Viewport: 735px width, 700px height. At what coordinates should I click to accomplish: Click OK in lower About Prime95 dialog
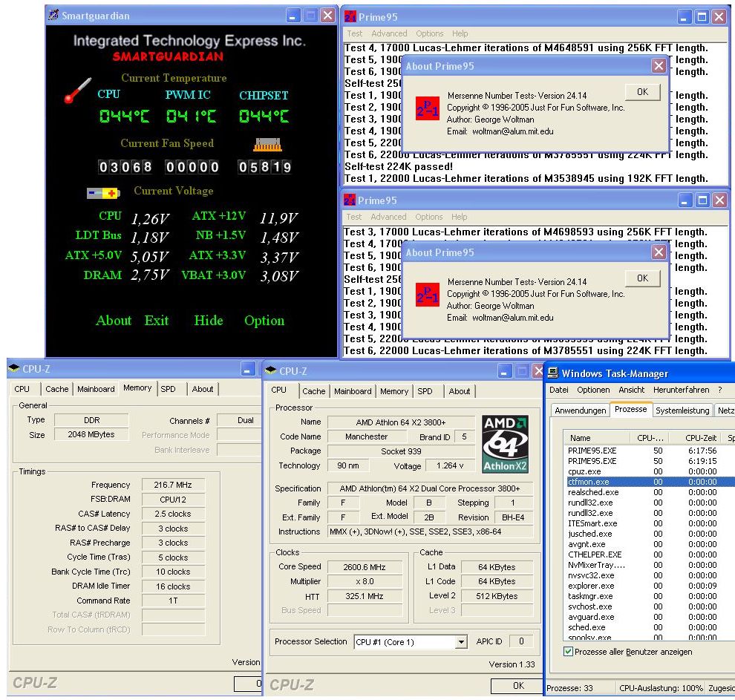[643, 278]
